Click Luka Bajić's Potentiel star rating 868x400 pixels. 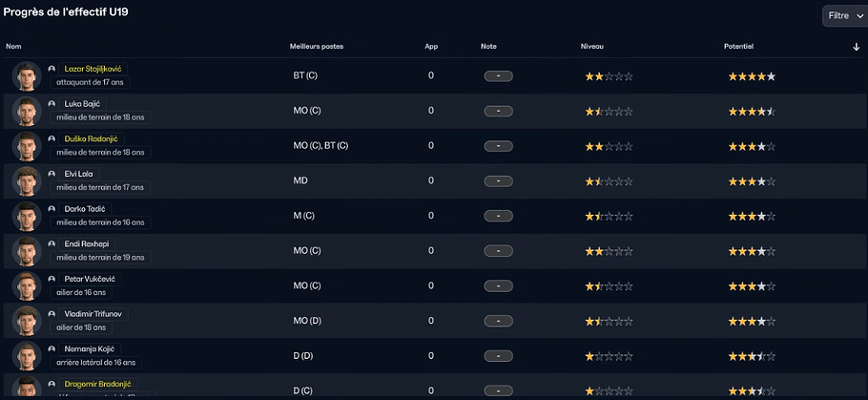752,112
